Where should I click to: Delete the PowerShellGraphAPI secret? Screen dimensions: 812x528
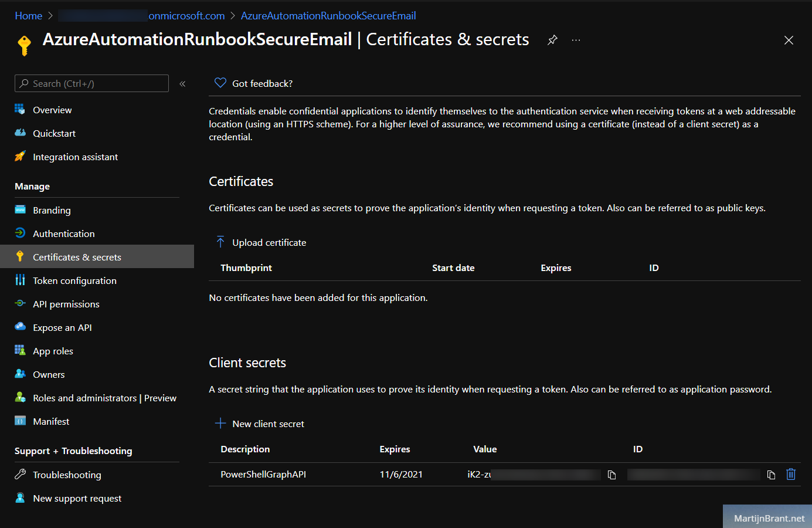791,474
